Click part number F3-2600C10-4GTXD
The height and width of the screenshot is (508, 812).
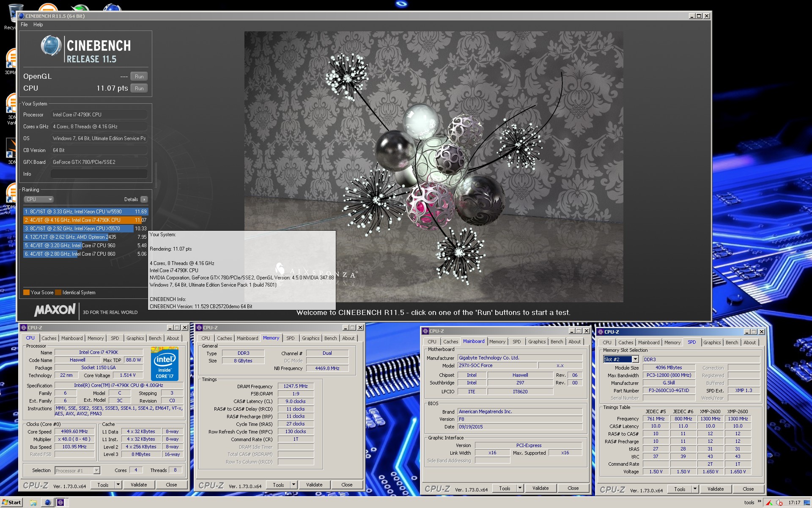[669, 390]
